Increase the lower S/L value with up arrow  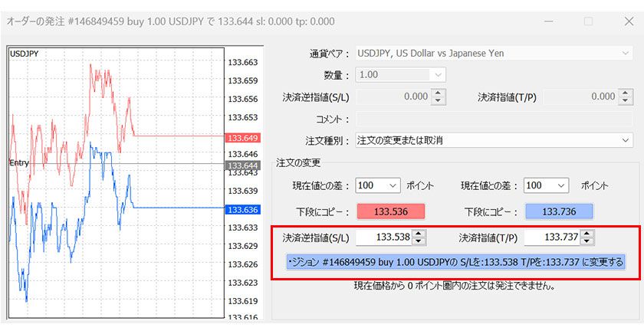click(x=419, y=234)
